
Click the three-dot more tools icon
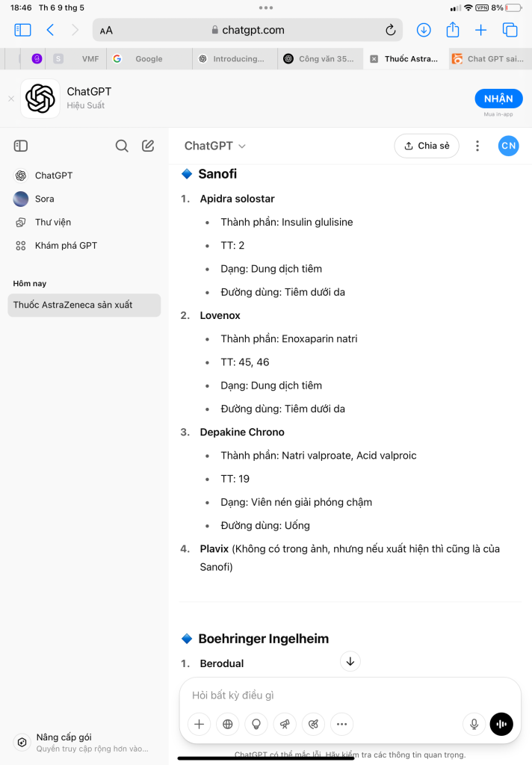click(341, 724)
